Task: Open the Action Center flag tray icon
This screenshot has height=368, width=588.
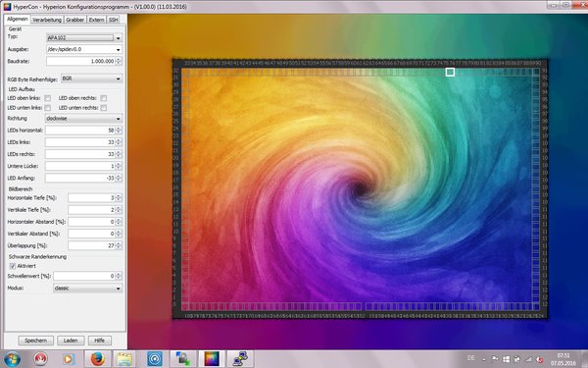Action: coord(495,359)
